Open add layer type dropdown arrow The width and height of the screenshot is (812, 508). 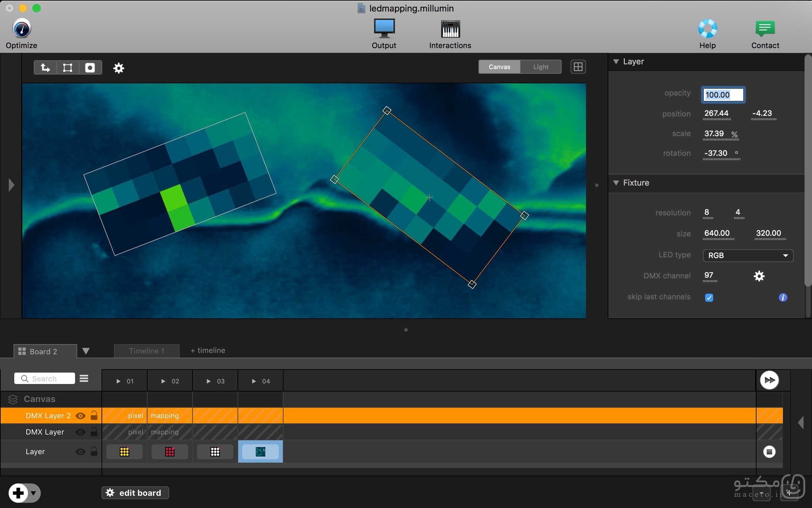pos(33,493)
